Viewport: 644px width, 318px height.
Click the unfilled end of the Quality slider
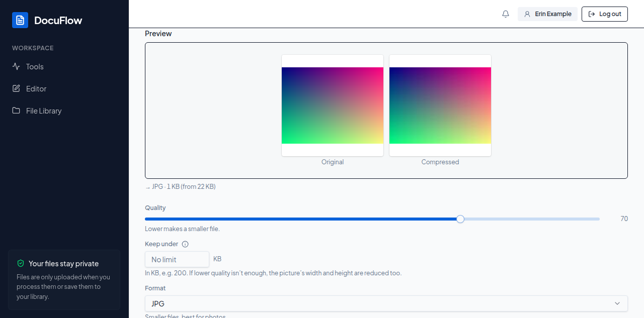pyautogui.click(x=531, y=219)
